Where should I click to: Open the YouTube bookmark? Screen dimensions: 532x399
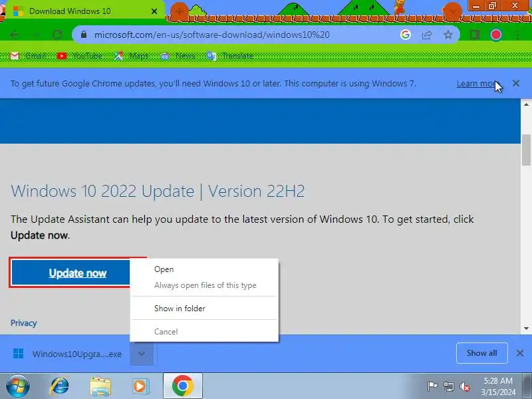pos(80,56)
